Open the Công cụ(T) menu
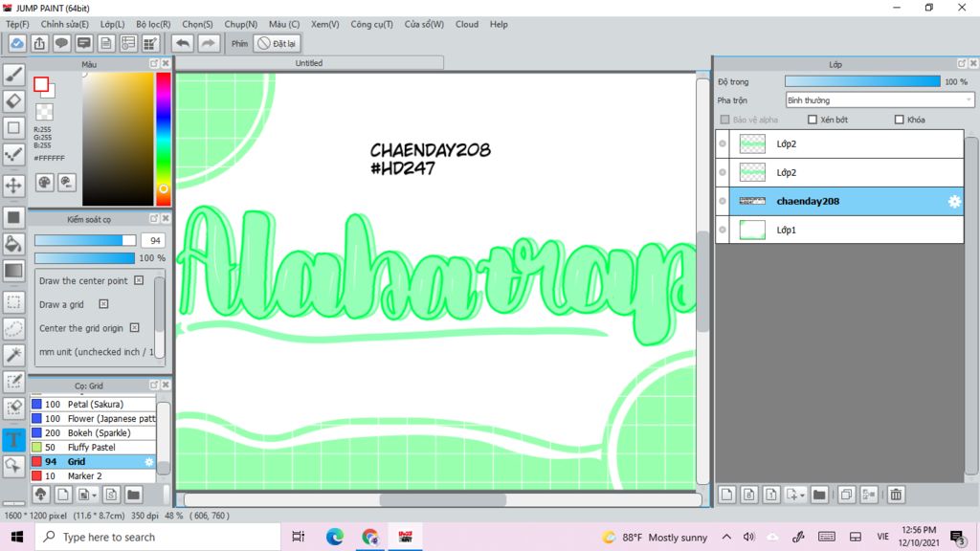Image resolution: width=980 pixels, height=551 pixels. tap(371, 24)
